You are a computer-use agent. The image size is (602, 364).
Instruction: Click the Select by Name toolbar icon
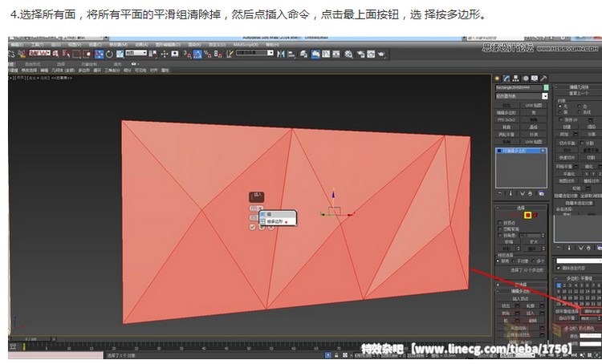point(67,54)
